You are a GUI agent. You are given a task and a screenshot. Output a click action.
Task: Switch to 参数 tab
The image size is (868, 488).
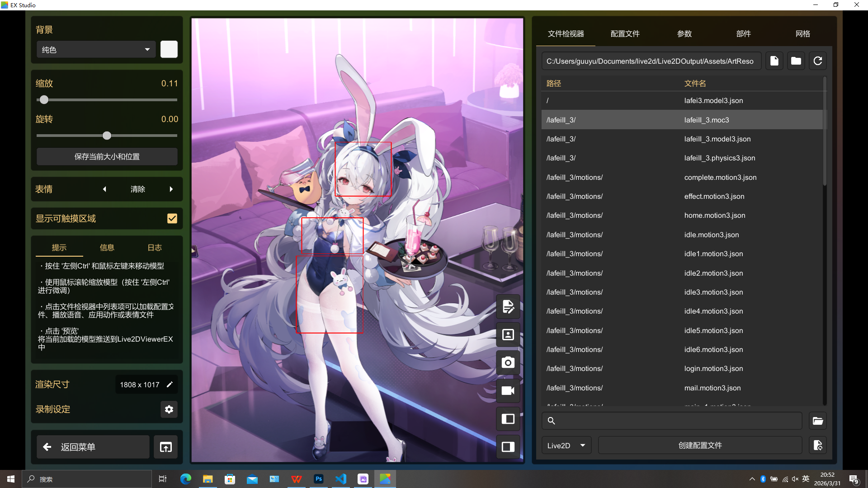coord(684,34)
